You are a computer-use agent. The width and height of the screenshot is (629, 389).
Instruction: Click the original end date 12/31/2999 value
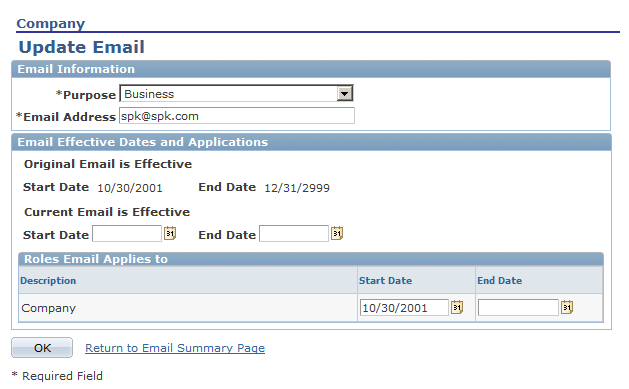click(297, 188)
